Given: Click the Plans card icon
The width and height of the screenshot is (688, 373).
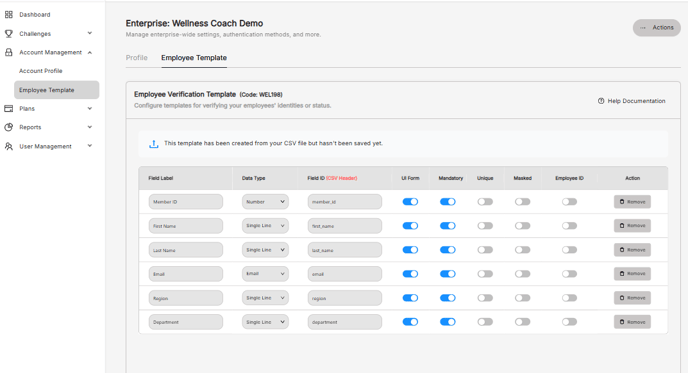Looking at the screenshot, I should (9, 108).
